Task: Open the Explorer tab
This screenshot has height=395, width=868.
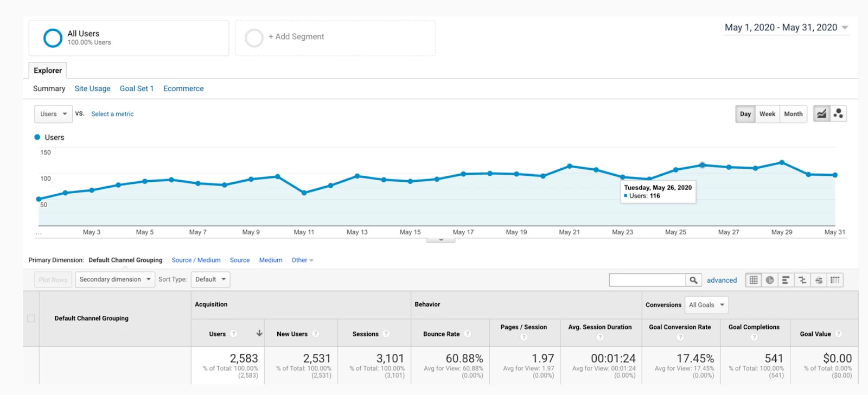Action: 48,71
